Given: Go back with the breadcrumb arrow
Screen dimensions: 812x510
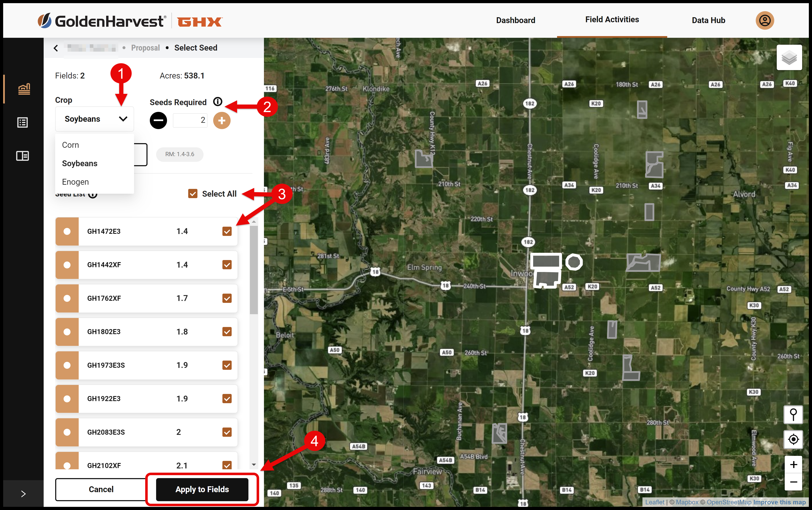Looking at the screenshot, I should point(56,48).
